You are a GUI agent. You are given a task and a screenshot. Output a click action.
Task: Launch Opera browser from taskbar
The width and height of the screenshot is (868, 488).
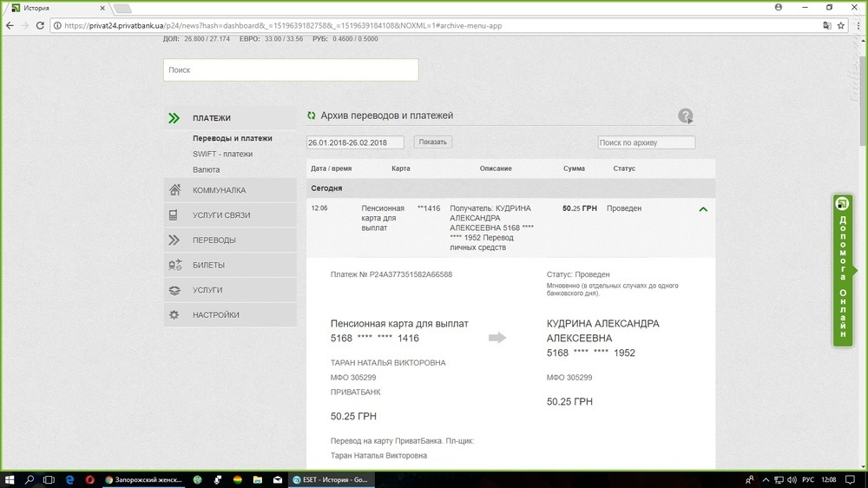[89, 479]
